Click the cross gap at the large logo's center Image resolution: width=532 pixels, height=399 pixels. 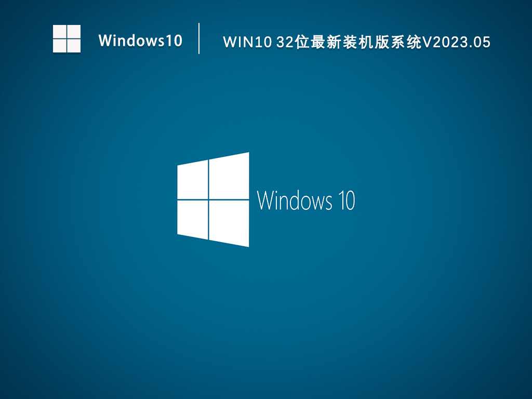pyautogui.click(x=208, y=199)
